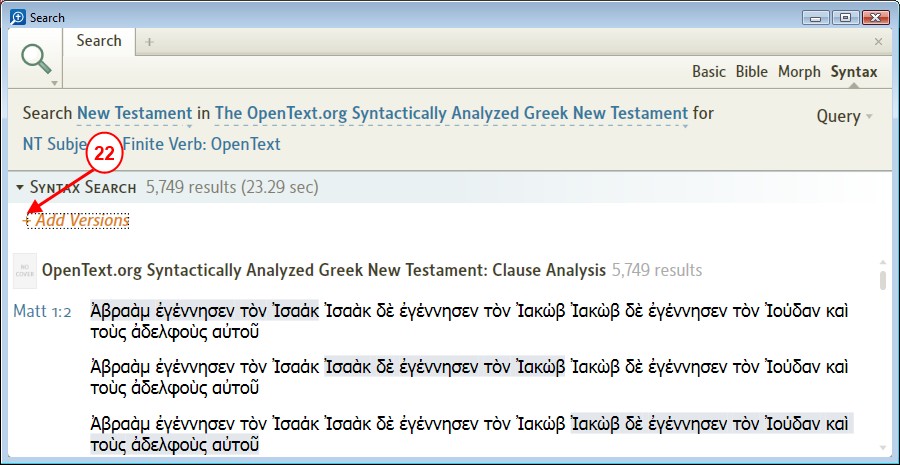Select the Syntax search type
Screen dimensions: 900x465
click(854, 72)
